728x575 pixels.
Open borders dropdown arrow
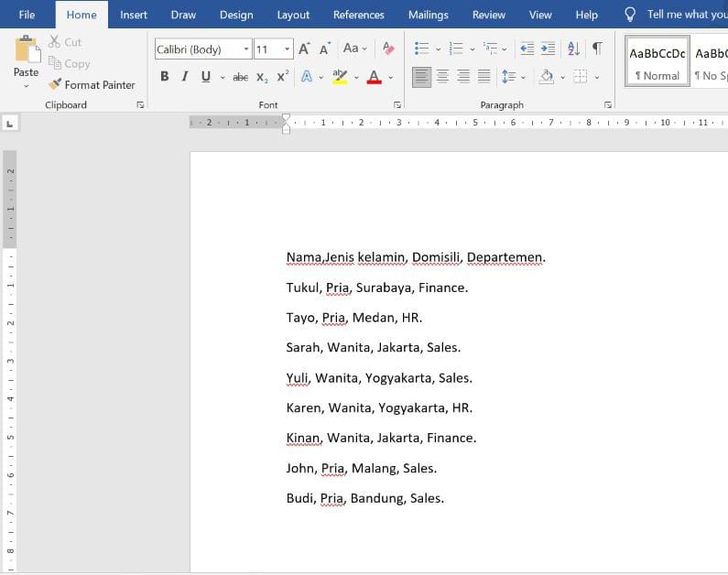597,78
